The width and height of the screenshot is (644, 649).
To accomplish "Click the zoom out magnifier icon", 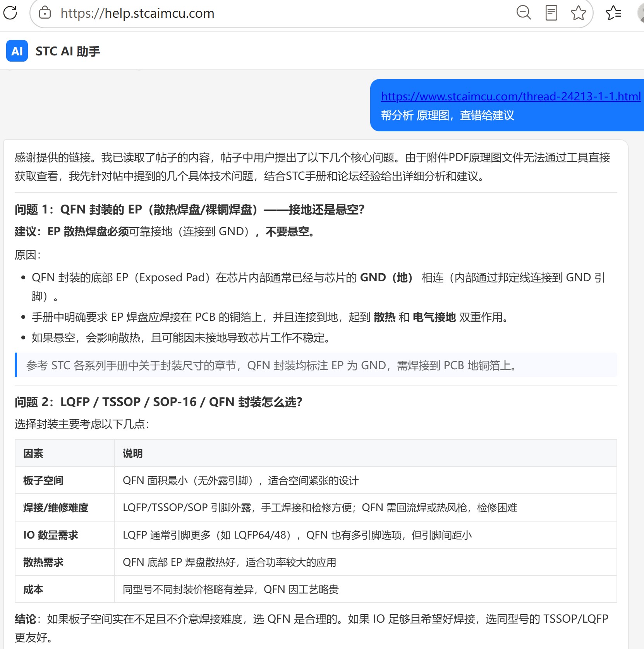I will 524,13.
